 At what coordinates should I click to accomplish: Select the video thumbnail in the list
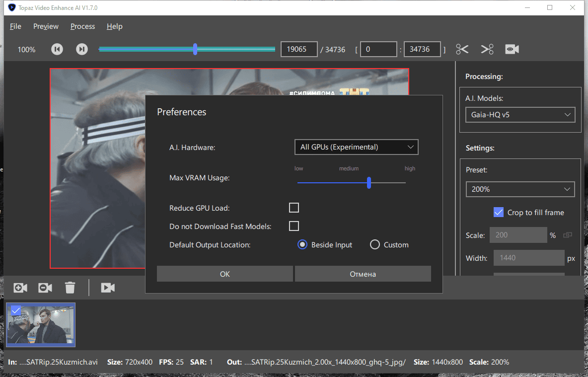41,324
